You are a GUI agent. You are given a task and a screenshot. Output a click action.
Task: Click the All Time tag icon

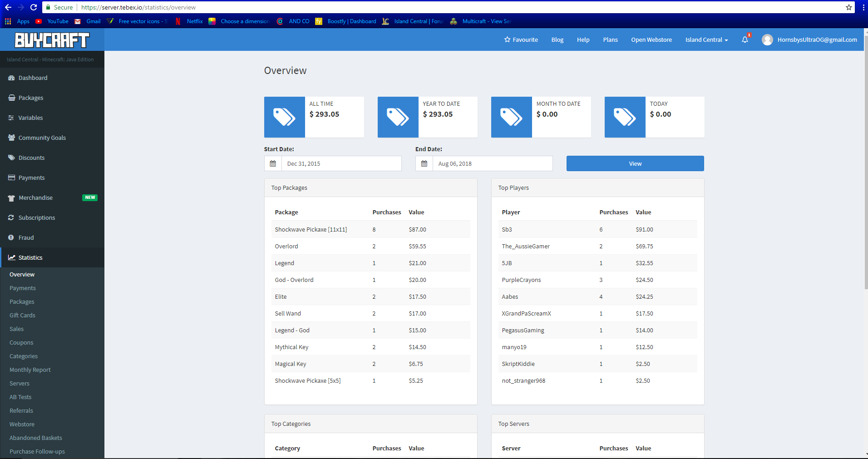pyautogui.click(x=284, y=117)
